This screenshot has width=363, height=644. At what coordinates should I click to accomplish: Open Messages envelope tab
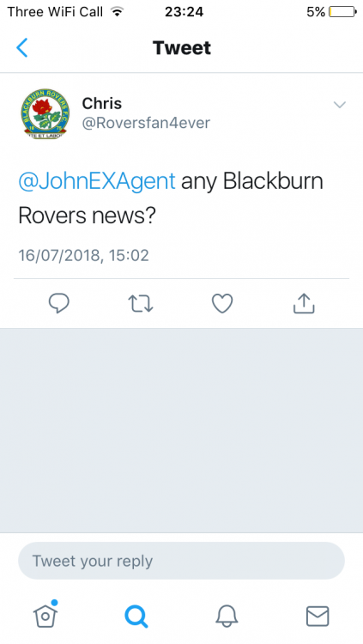(x=318, y=616)
